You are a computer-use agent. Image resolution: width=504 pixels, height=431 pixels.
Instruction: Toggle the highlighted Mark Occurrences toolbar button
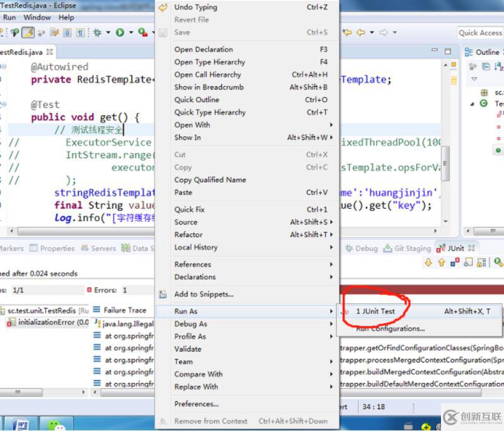[x=28, y=33]
